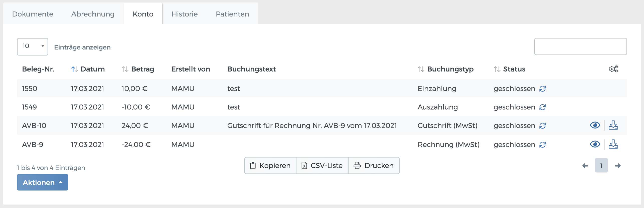The width and height of the screenshot is (644, 208).
Task: Switch to Abrechnung tab
Action: 93,14
